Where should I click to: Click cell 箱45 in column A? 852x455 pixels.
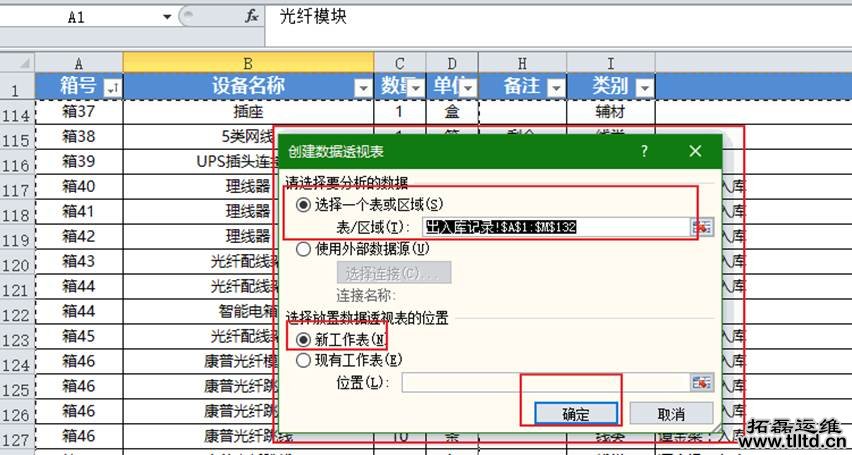tap(79, 336)
